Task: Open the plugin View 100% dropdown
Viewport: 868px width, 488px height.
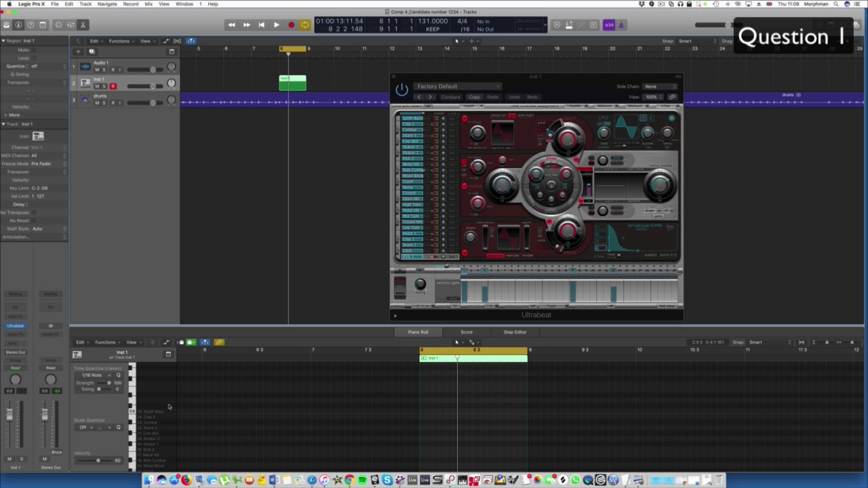Action: (x=653, y=97)
